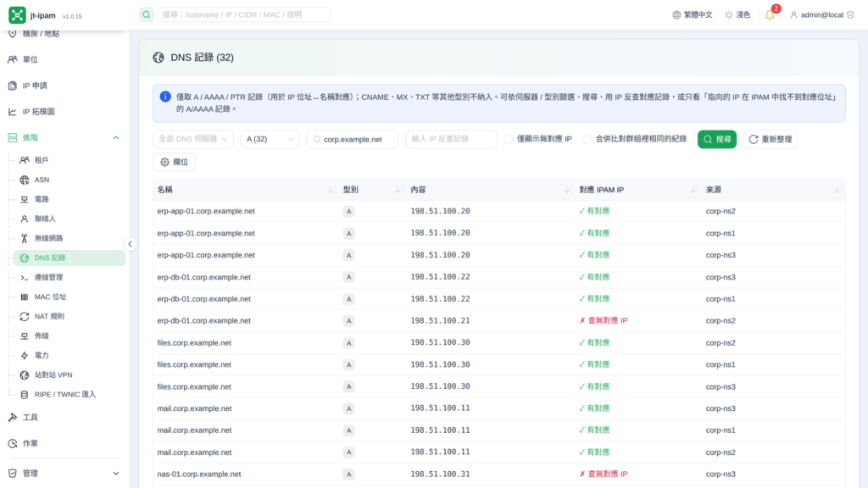The image size is (868, 488).
Task: Open the A (32) record type dropdown
Action: pyautogui.click(x=270, y=139)
